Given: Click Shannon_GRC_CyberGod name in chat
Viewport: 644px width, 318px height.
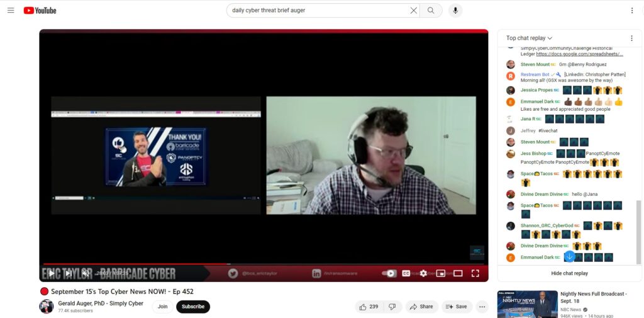Looking at the screenshot, I should 547,226.
